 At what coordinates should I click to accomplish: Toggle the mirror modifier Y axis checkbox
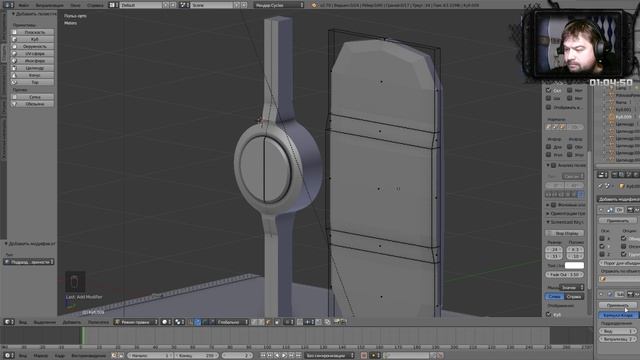pos(602,247)
